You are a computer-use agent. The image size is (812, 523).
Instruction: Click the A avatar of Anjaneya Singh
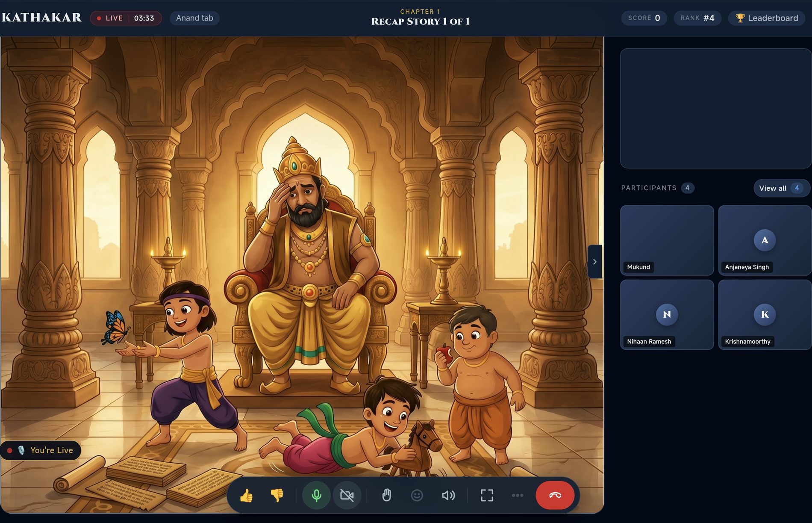765,240
